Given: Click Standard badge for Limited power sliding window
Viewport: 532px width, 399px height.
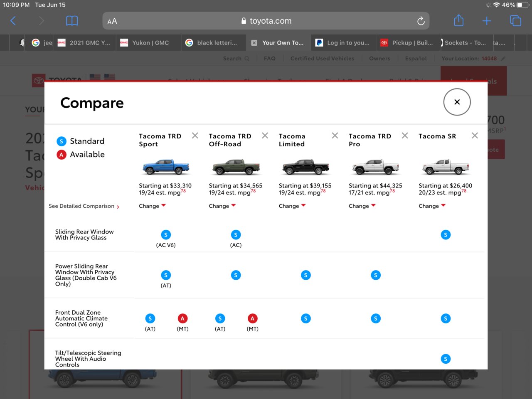Looking at the screenshot, I should point(306,275).
